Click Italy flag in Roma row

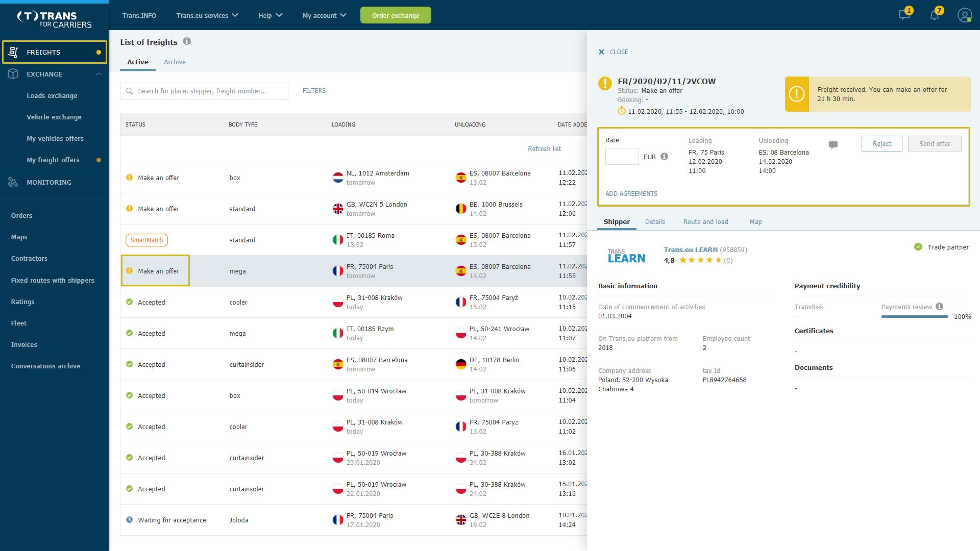click(x=338, y=240)
